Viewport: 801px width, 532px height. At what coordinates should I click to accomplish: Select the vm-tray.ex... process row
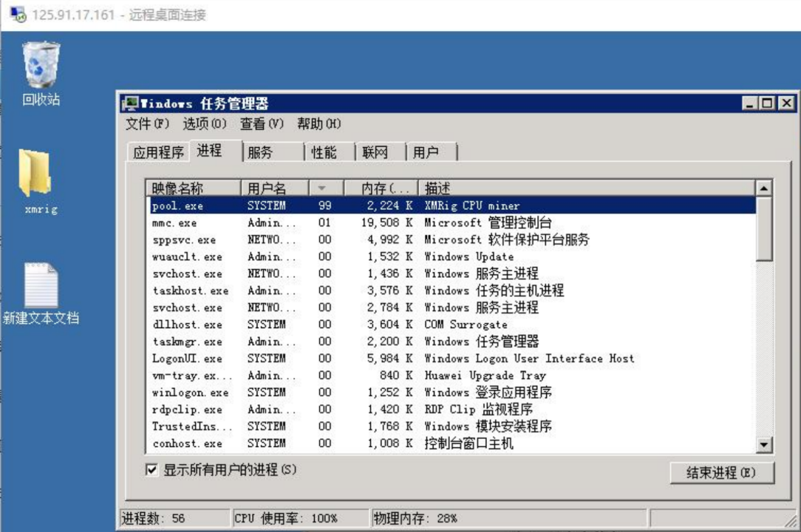click(x=451, y=375)
